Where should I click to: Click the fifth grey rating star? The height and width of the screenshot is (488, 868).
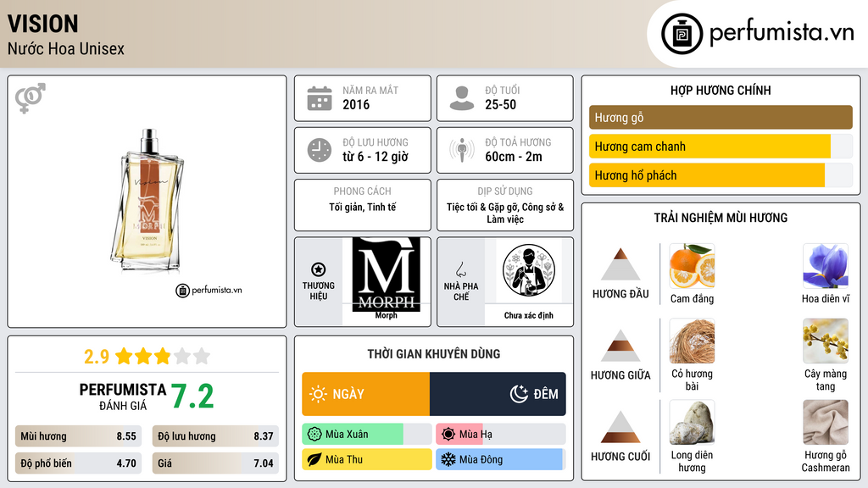(202, 356)
